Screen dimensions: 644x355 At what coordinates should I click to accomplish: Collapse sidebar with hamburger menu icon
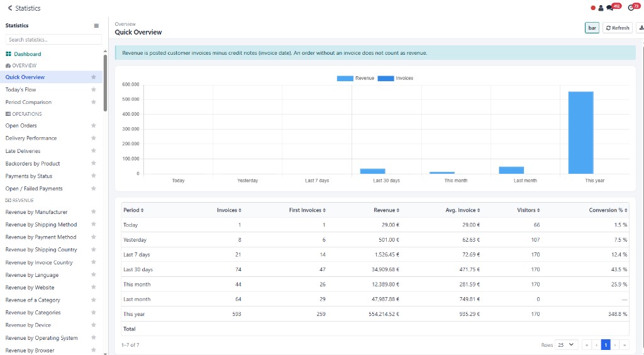tap(96, 25)
